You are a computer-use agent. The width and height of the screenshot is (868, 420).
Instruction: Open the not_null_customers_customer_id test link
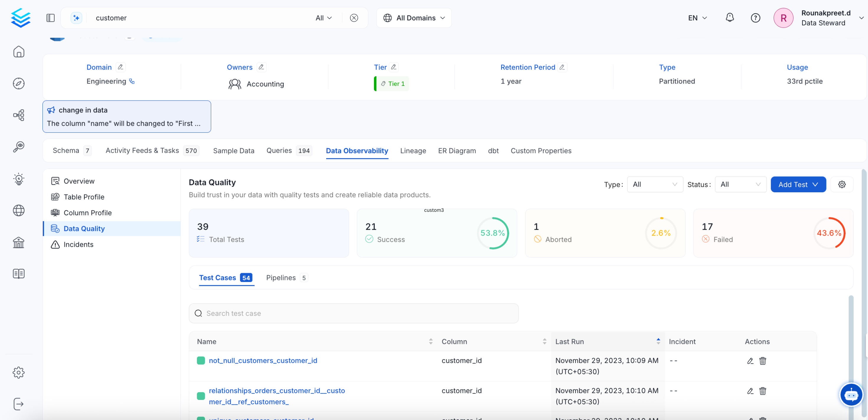263,360
